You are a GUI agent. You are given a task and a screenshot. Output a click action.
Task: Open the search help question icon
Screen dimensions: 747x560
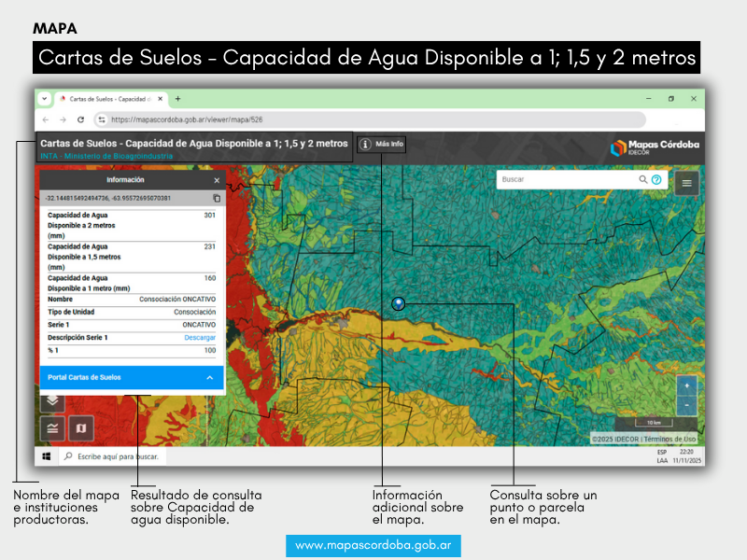(x=656, y=179)
